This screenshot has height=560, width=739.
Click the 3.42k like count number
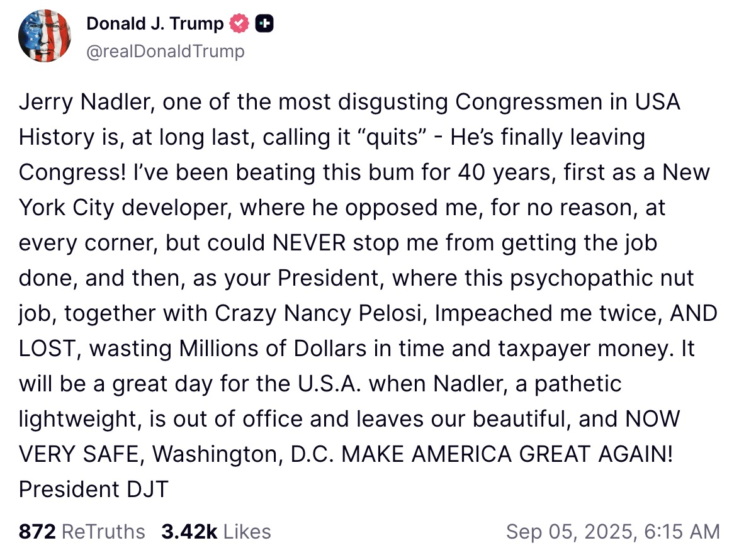point(189,532)
